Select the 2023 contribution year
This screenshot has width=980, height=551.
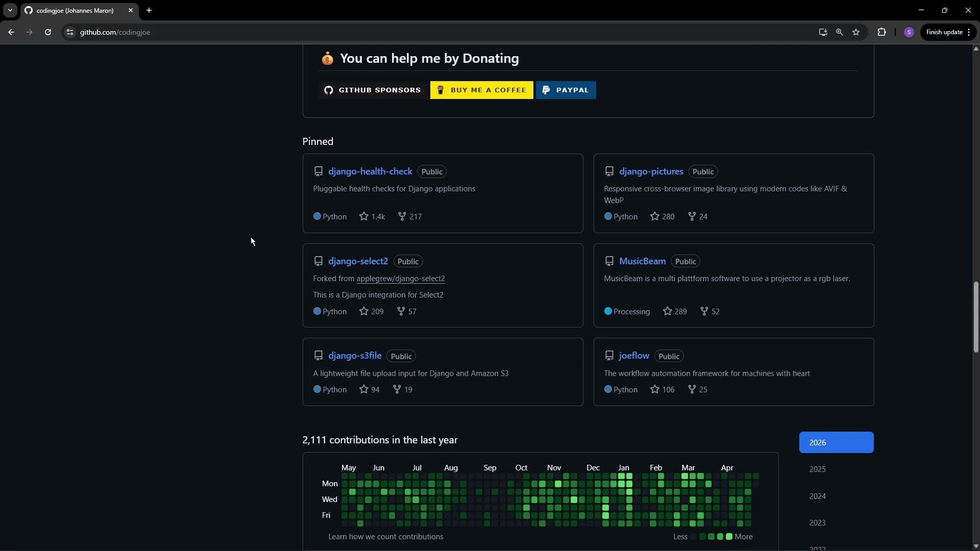(836, 523)
